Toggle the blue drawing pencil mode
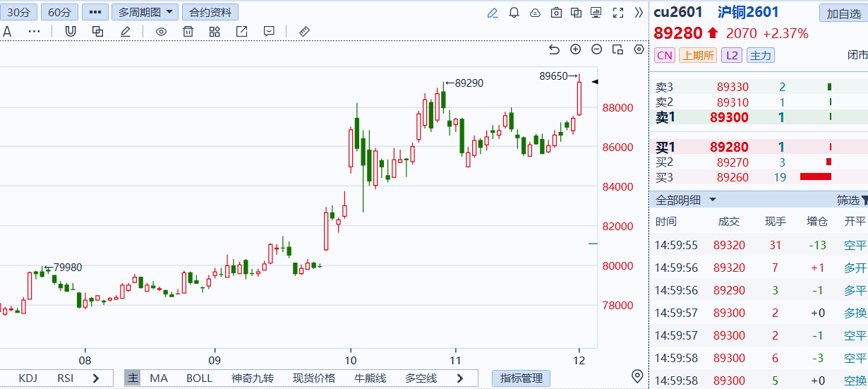Viewport: 868px width, 389px height. click(493, 13)
